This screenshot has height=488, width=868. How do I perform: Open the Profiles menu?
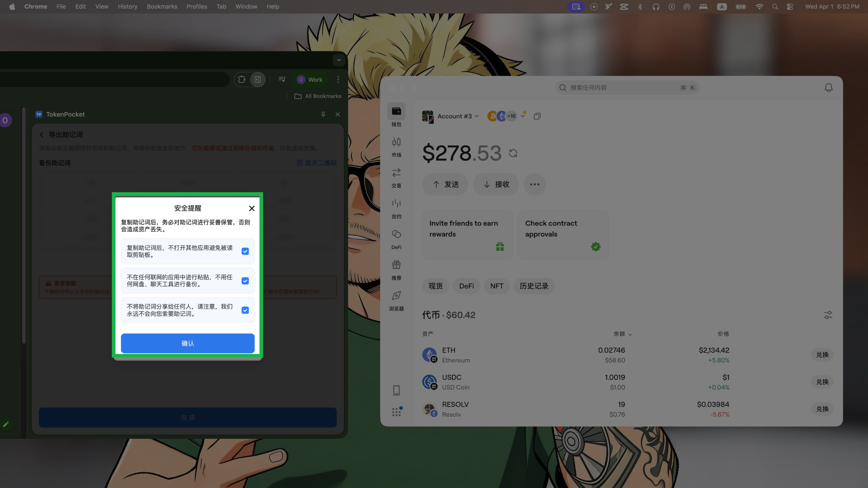tap(197, 7)
